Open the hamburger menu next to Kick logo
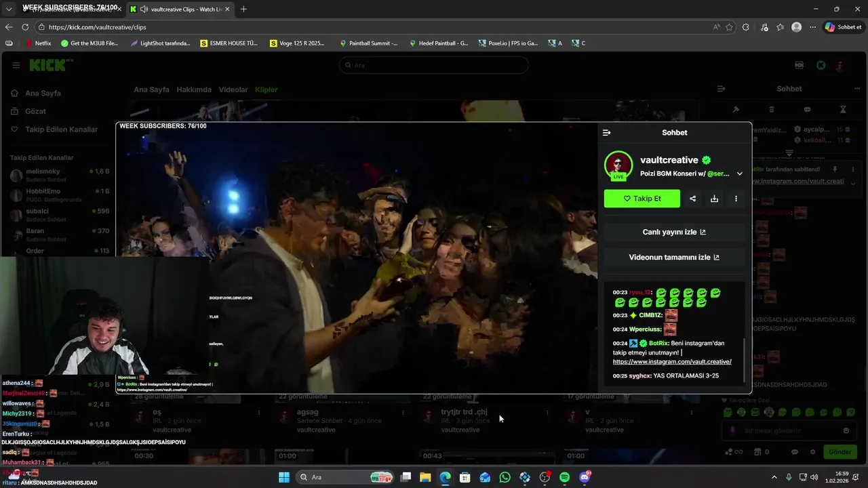The height and width of the screenshot is (488, 868). click(x=16, y=65)
